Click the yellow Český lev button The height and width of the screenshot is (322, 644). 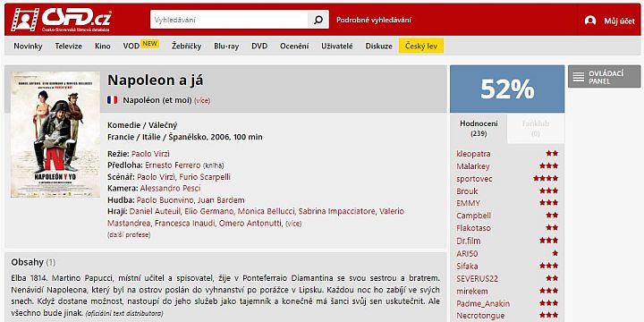[x=421, y=46]
